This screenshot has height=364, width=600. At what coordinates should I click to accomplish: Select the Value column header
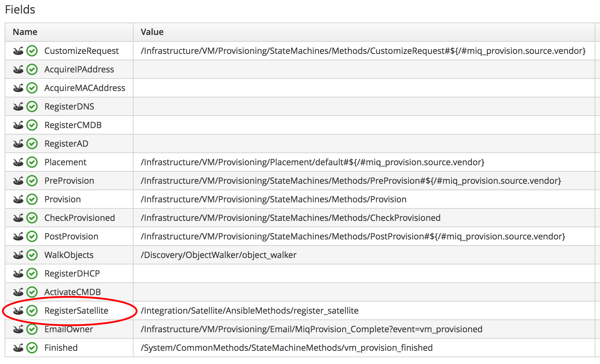click(152, 32)
